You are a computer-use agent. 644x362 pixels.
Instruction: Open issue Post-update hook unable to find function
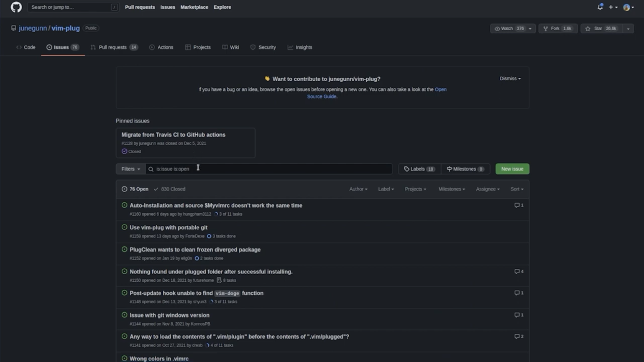click(197, 293)
